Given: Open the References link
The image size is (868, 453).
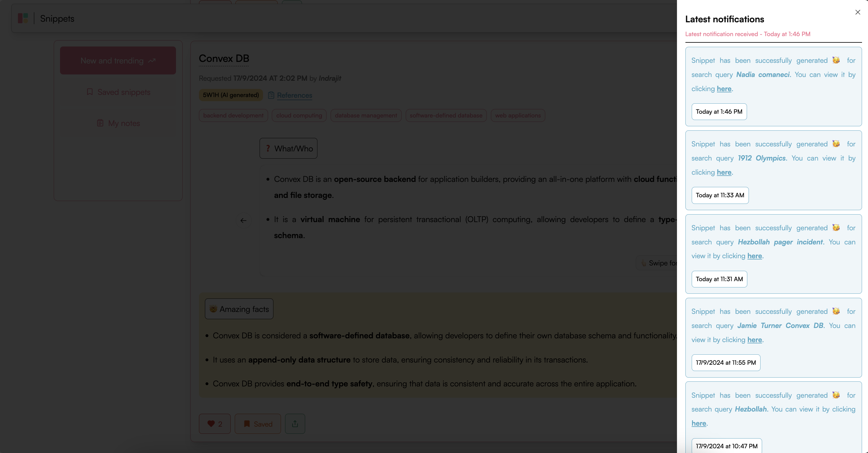Looking at the screenshot, I should (294, 95).
